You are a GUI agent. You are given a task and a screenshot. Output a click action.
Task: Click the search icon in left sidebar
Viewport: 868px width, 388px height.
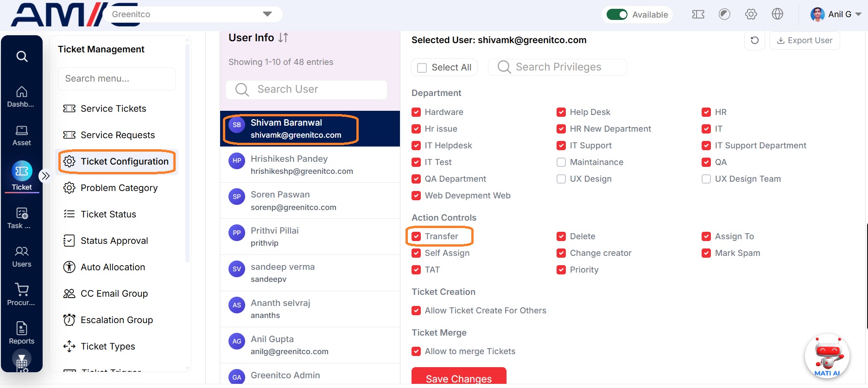point(22,57)
